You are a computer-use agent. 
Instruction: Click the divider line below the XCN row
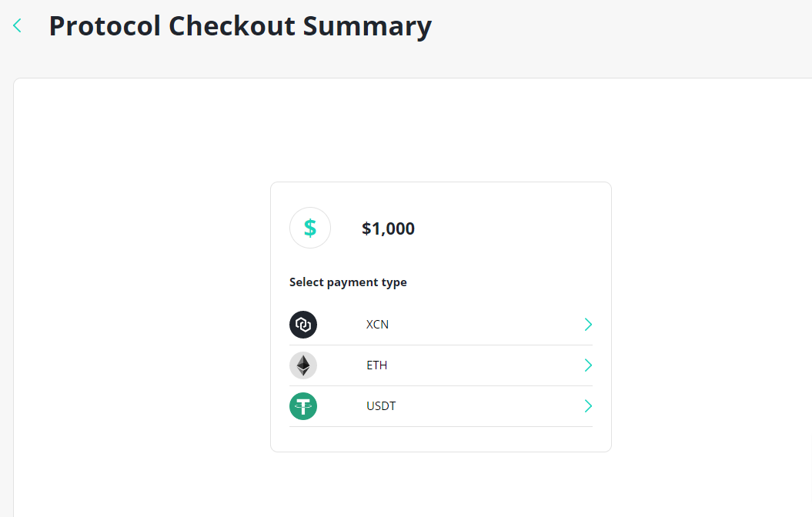tap(441, 345)
